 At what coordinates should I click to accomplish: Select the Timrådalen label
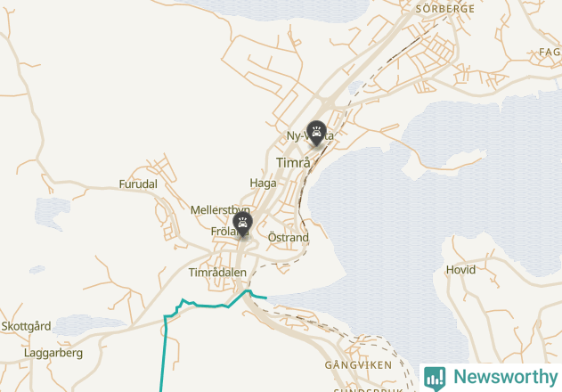[217, 273]
